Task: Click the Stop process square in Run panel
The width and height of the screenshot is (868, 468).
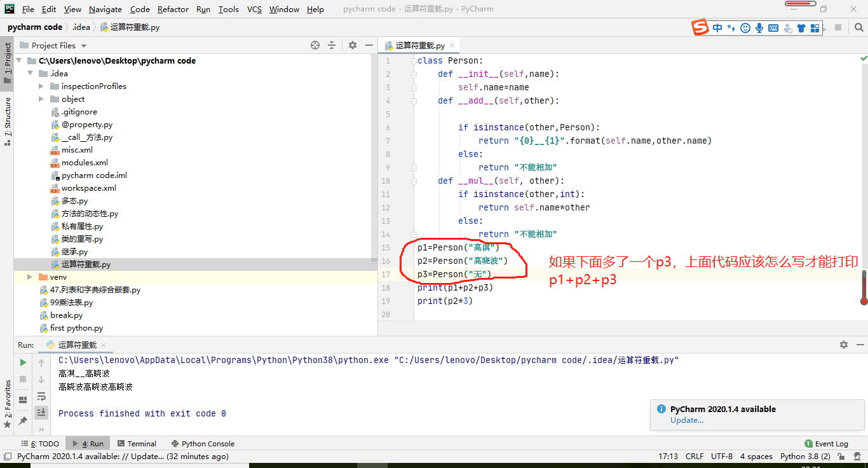Action: pyautogui.click(x=23, y=379)
